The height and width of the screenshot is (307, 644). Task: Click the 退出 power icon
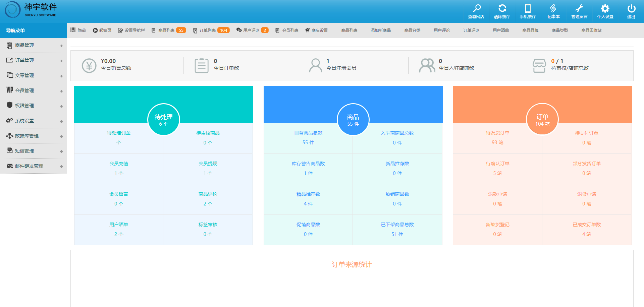pyautogui.click(x=631, y=8)
